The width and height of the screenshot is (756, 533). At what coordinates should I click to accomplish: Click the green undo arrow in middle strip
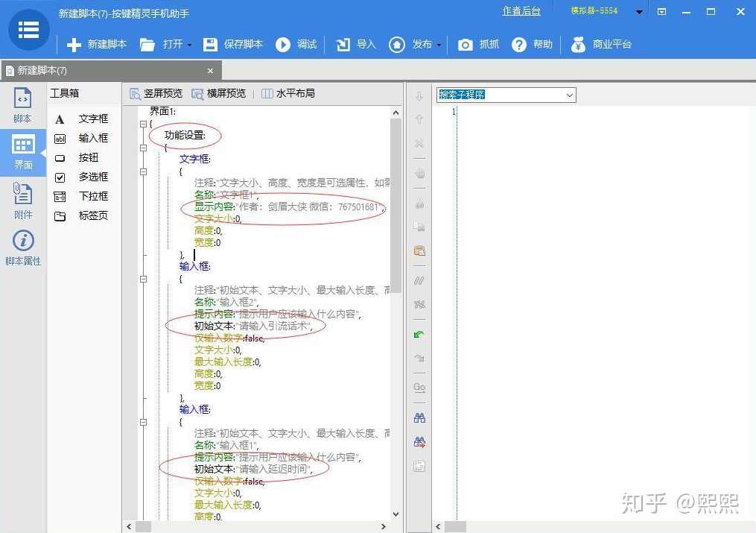pos(419,333)
